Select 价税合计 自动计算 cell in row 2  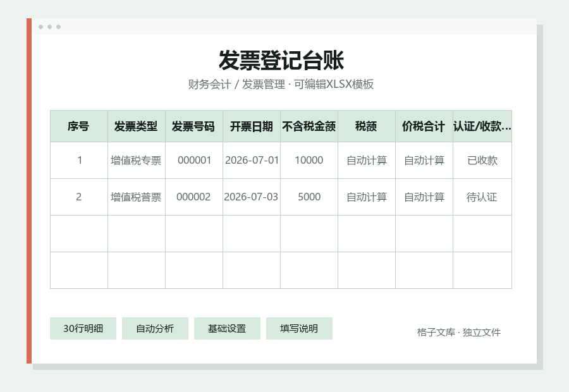pos(424,197)
